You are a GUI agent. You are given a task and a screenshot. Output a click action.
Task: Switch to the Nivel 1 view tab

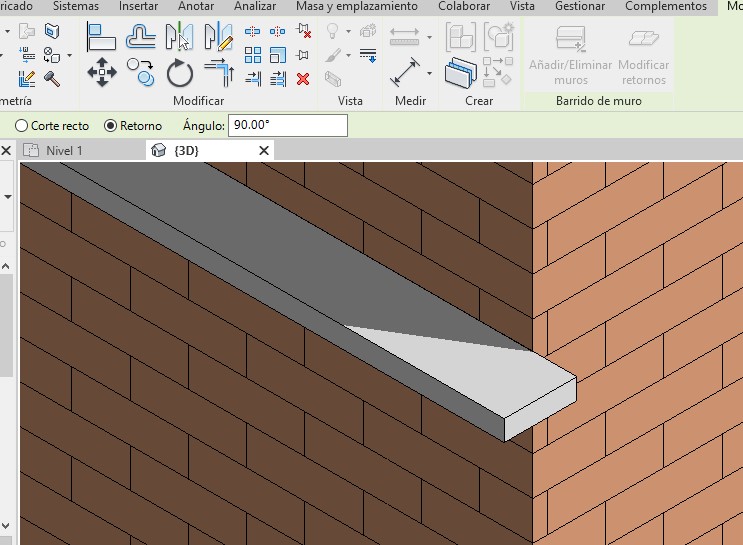point(65,150)
